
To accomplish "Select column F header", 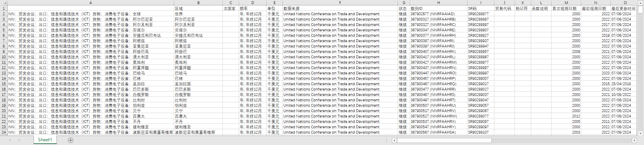I will [x=340, y=3].
